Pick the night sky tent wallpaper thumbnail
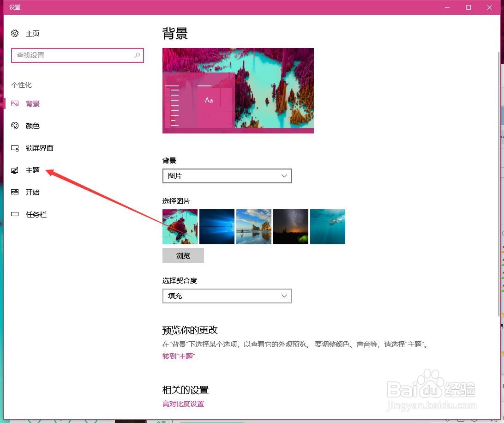This screenshot has height=423, width=504. pyautogui.click(x=291, y=227)
